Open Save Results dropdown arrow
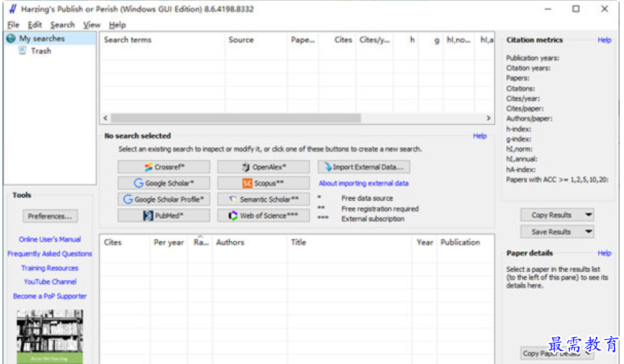The width and height of the screenshot is (624, 364). 588,231
